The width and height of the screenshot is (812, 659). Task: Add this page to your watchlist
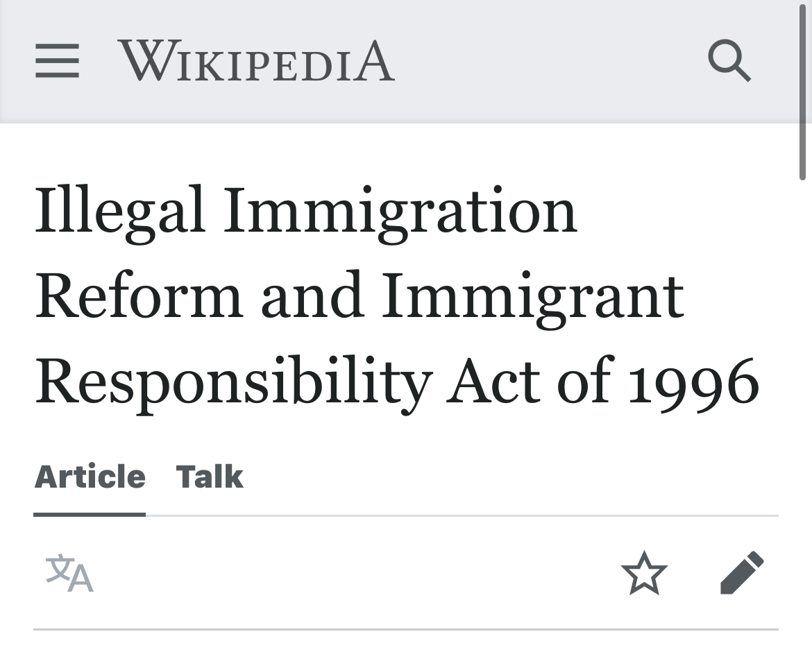point(643,573)
